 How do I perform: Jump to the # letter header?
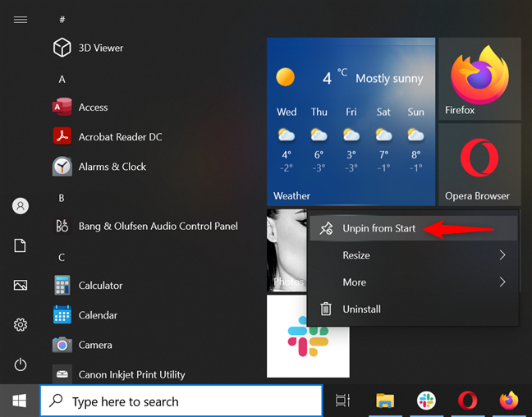pyautogui.click(x=62, y=20)
